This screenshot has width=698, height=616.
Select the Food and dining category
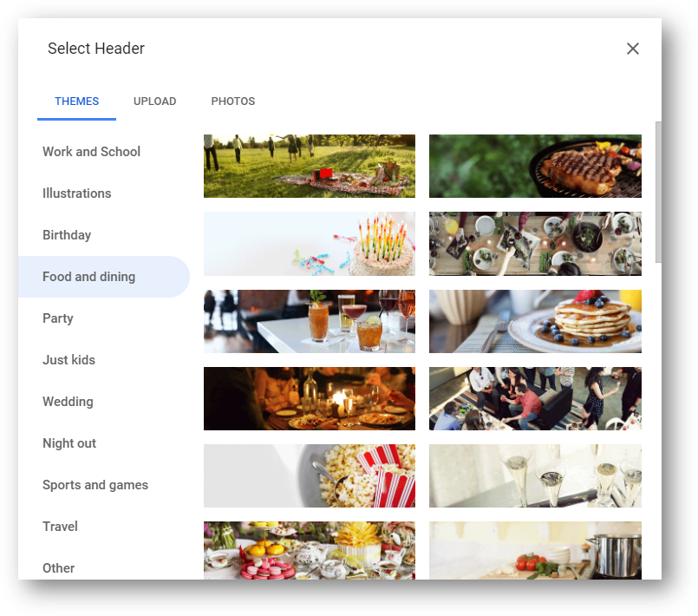(x=104, y=277)
